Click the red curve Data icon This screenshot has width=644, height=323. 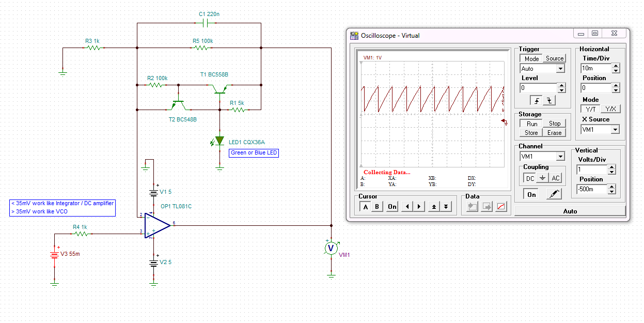tap(501, 207)
